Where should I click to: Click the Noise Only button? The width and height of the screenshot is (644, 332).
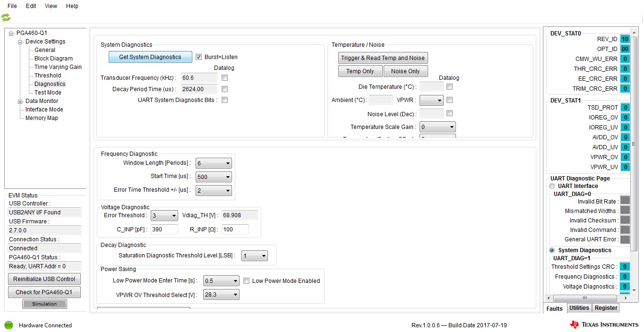point(405,71)
